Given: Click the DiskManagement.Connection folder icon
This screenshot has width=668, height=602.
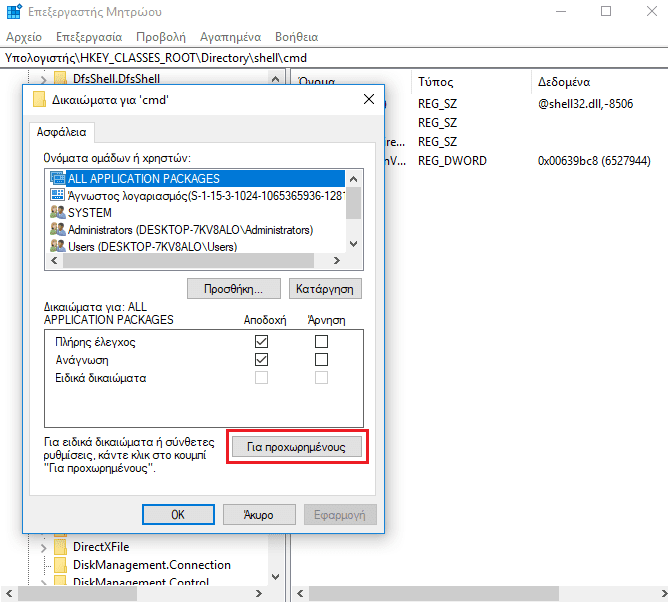Looking at the screenshot, I should 60,565.
